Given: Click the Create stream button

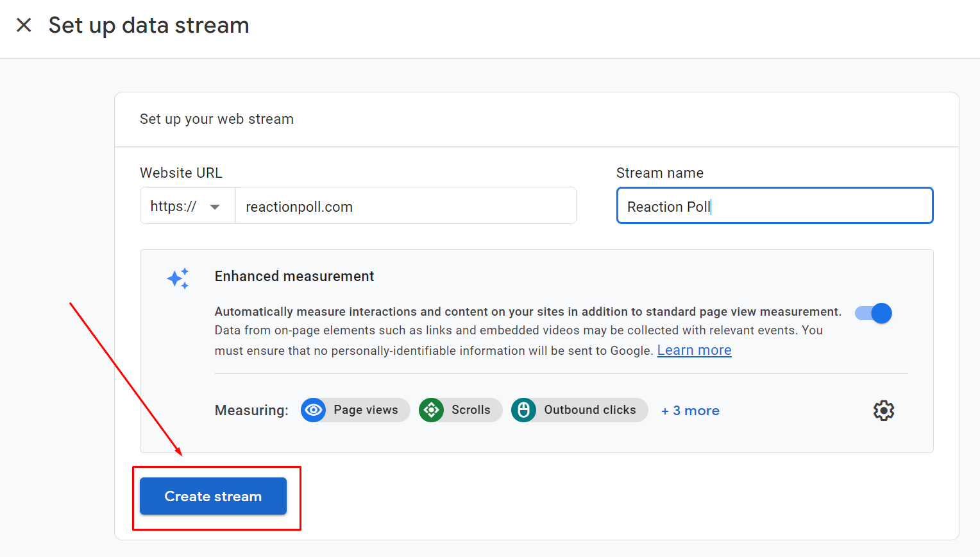Looking at the screenshot, I should pyautogui.click(x=213, y=496).
